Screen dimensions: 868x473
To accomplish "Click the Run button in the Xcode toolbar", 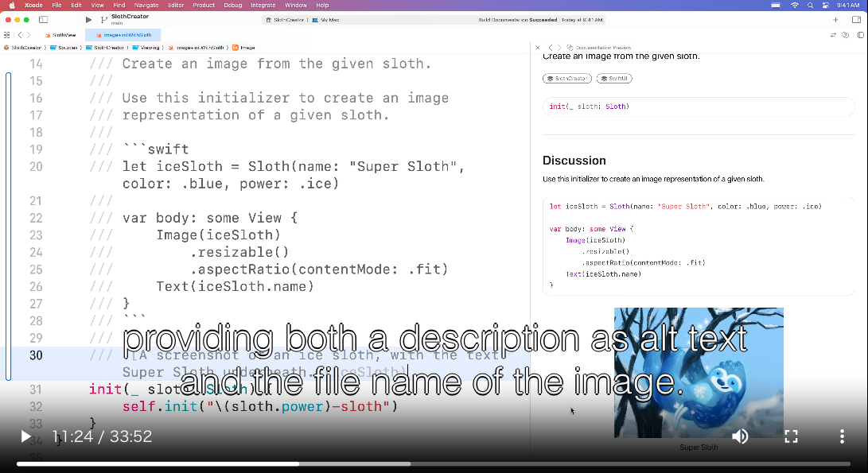I will 88,20.
